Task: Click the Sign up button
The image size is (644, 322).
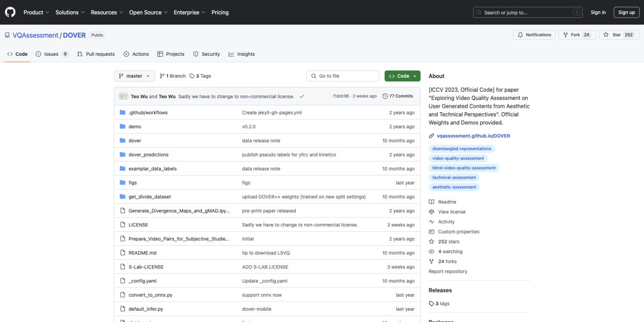Action: point(626,12)
